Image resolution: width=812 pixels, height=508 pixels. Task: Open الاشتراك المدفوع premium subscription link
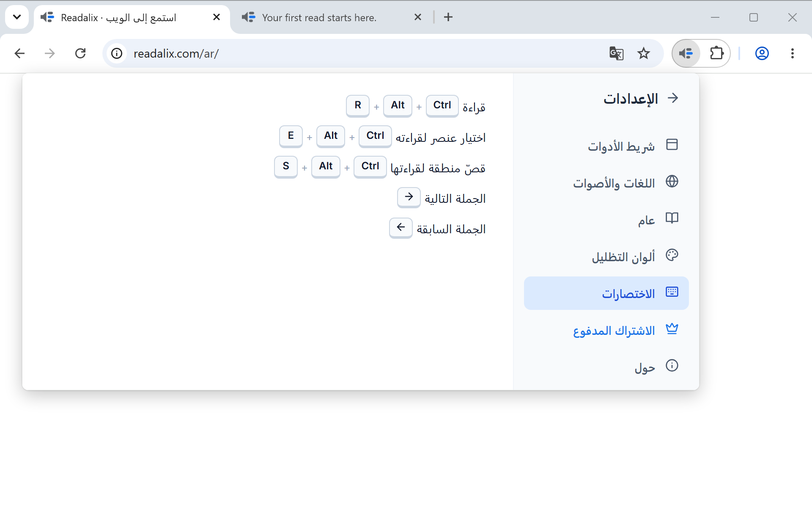pos(606,330)
